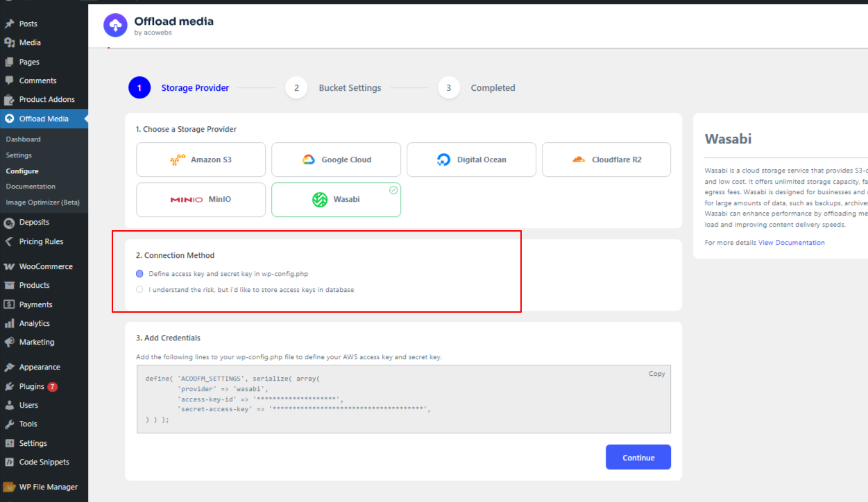The width and height of the screenshot is (868, 502).
Task: Click the Tools wrench icon
Action: (x=9, y=424)
